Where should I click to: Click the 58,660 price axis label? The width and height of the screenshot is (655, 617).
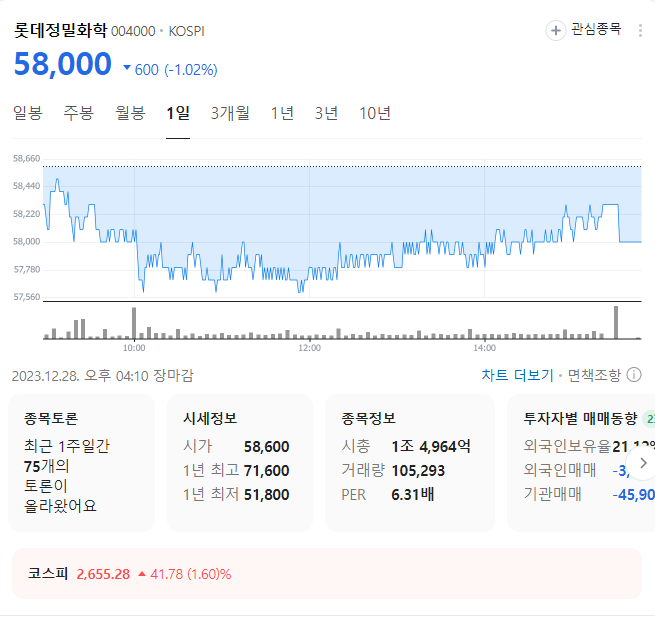(x=27, y=158)
